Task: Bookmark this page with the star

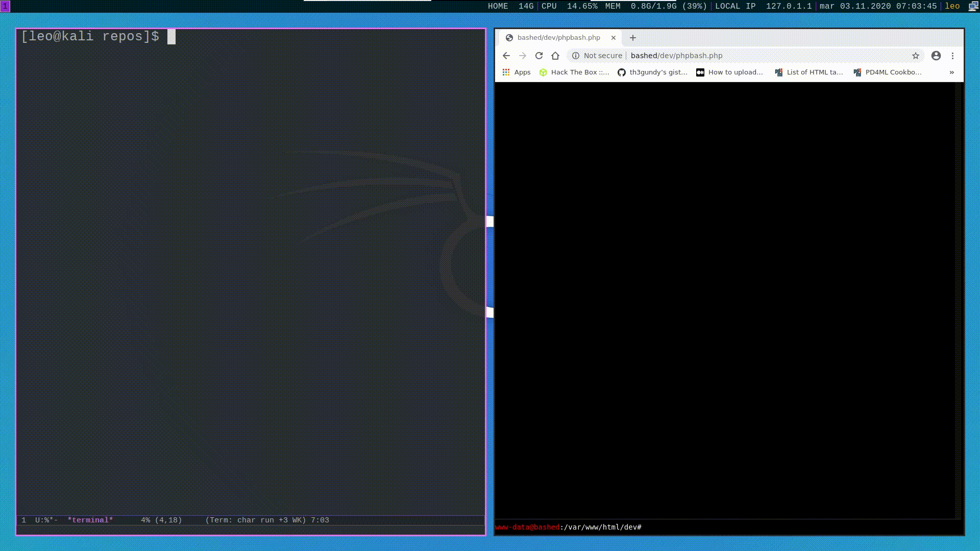Action: 916,56
